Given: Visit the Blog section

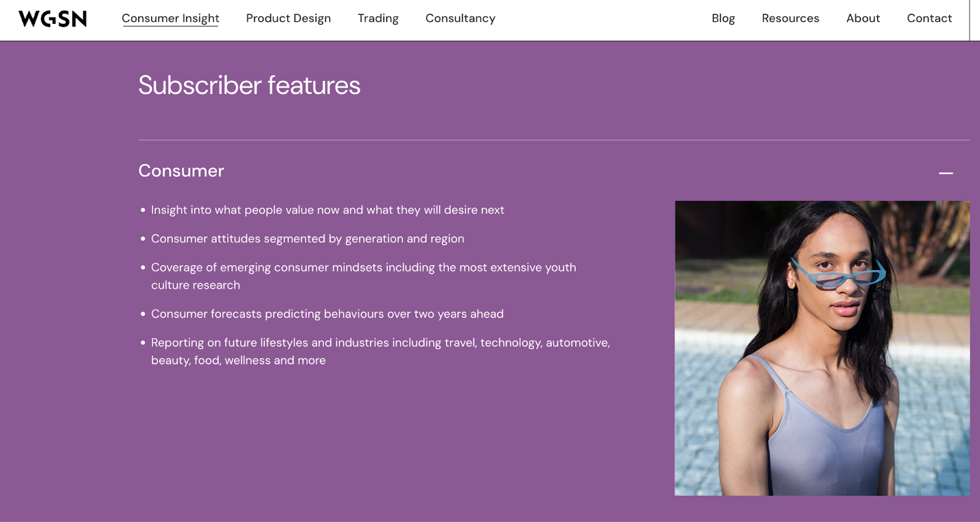Looking at the screenshot, I should click(723, 18).
